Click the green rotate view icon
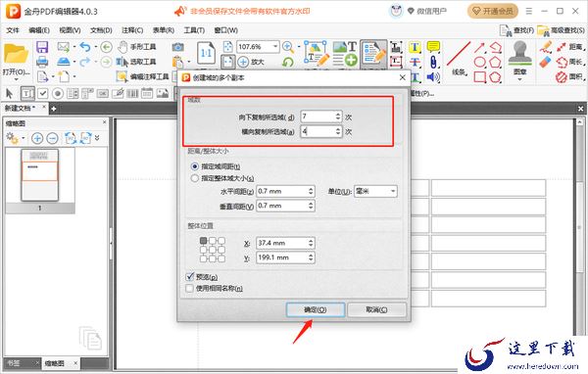This screenshot has width=588, height=374. (287, 62)
